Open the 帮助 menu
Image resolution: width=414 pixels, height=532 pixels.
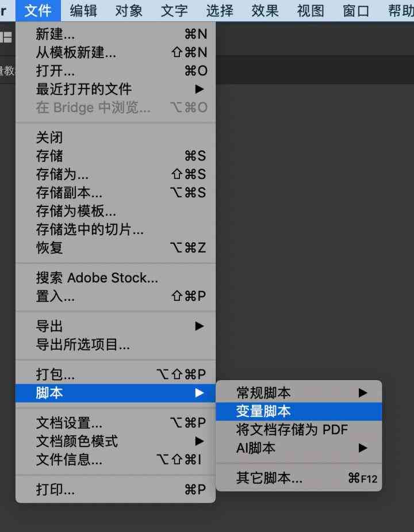point(400,11)
